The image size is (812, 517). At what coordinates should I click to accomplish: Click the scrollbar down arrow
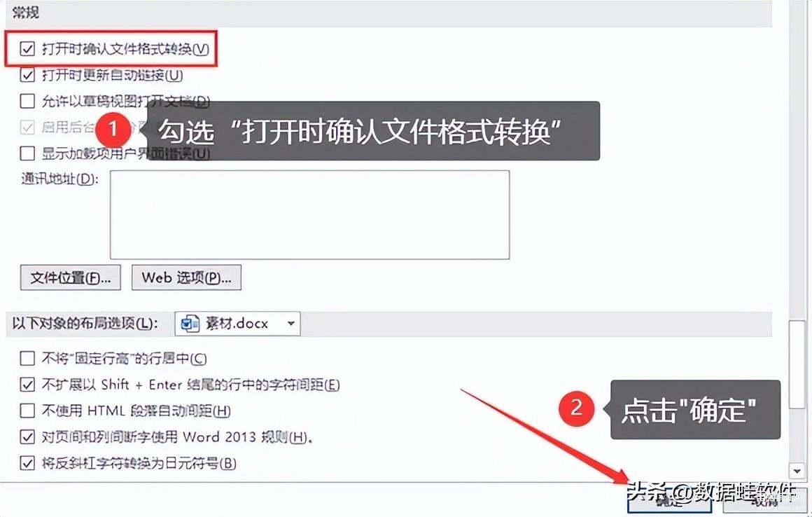pyautogui.click(x=797, y=470)
